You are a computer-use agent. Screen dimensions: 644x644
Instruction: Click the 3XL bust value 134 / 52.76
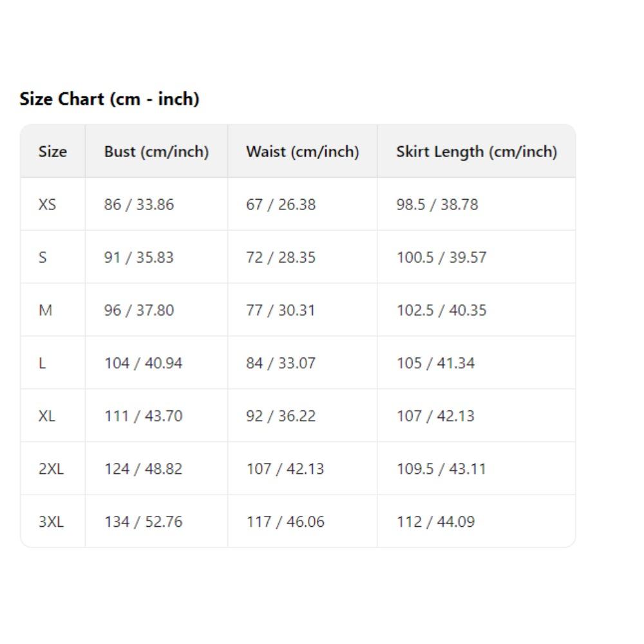coord(144,522)
